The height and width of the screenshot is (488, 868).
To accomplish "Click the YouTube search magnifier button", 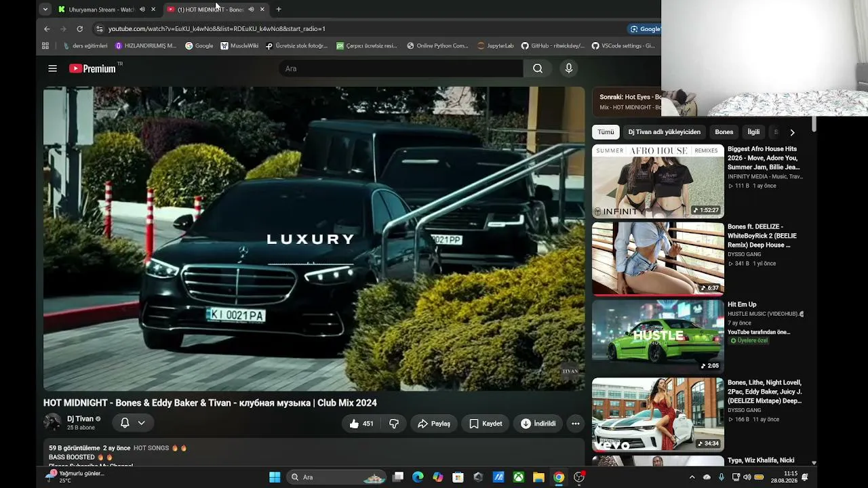I will pyautogui.click(x=538, y=68).
